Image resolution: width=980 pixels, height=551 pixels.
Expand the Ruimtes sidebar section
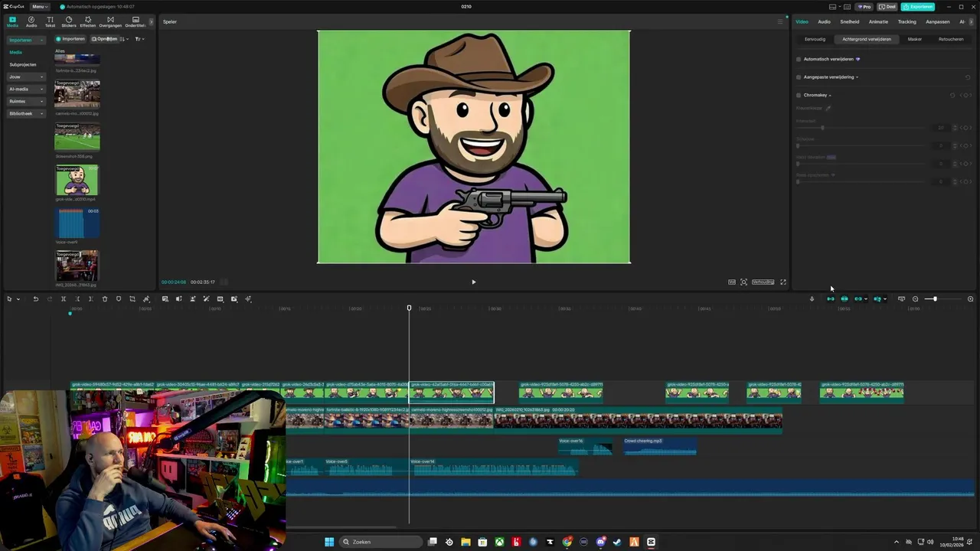[27, 101]
